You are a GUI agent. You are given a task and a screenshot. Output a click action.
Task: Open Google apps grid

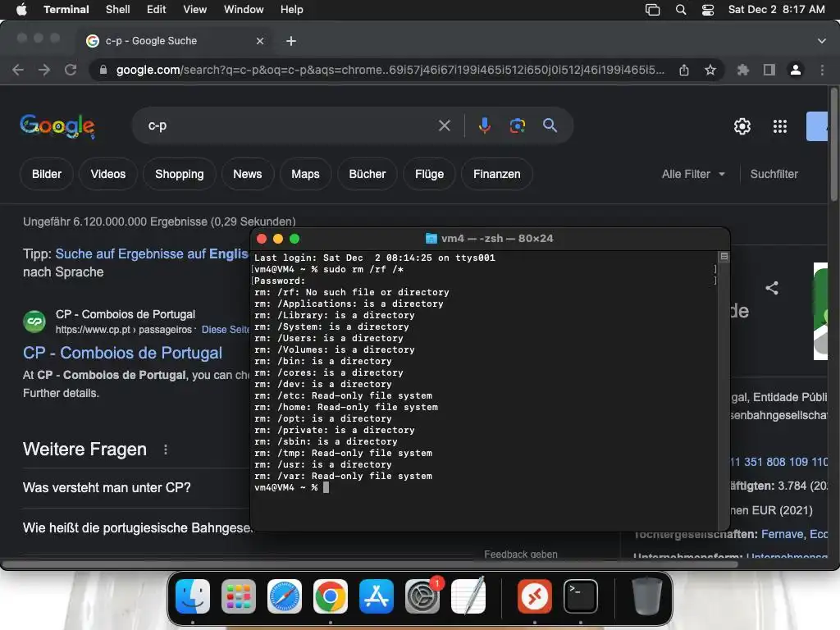coord(780,126)
